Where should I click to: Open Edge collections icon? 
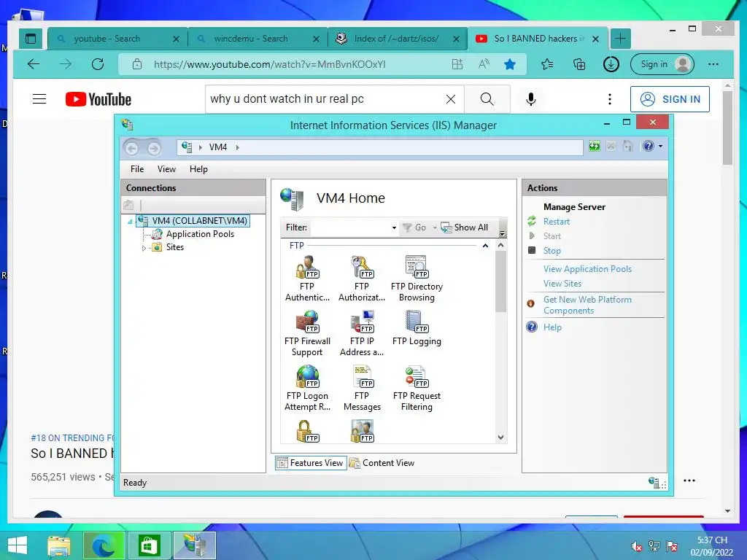tap(578, 64)
